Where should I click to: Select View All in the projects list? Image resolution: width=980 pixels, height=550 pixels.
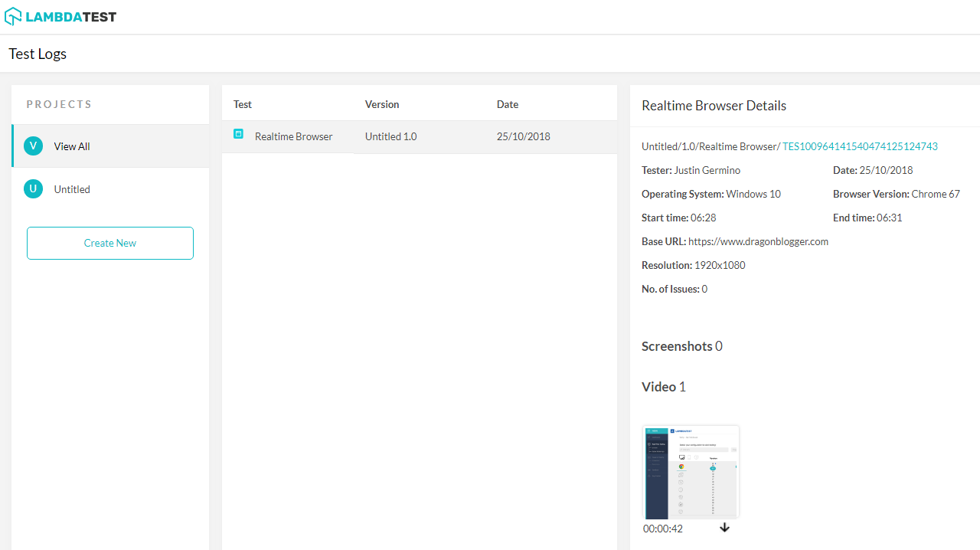coord(72,146)
